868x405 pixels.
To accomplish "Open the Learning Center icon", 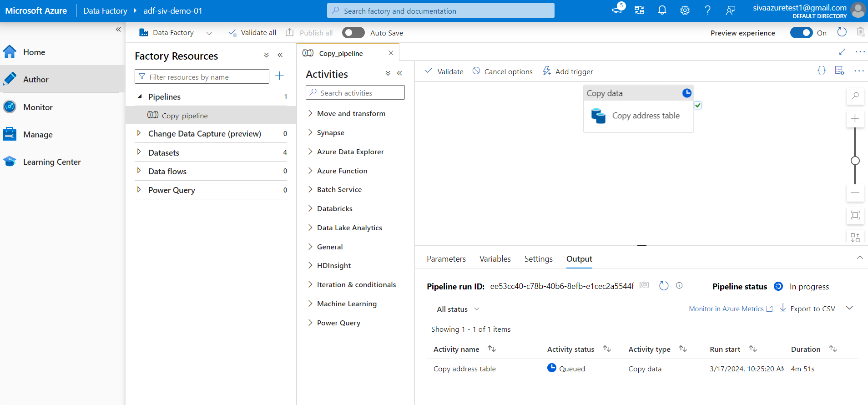I will tap(10, 162).
